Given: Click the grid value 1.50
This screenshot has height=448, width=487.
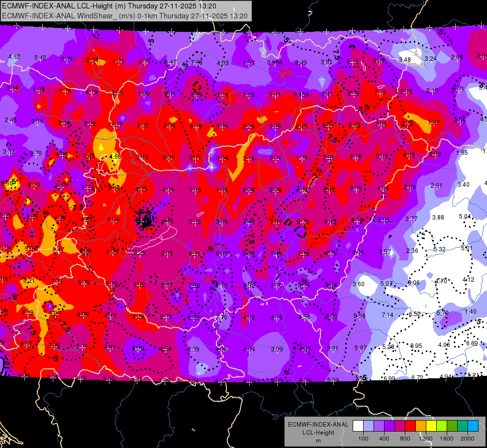Looking at the screenshot, I should coord(222,190).
